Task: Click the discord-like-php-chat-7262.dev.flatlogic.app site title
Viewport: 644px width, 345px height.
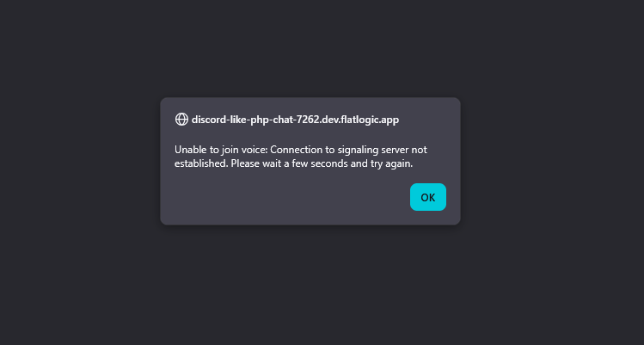Action: 295,120
